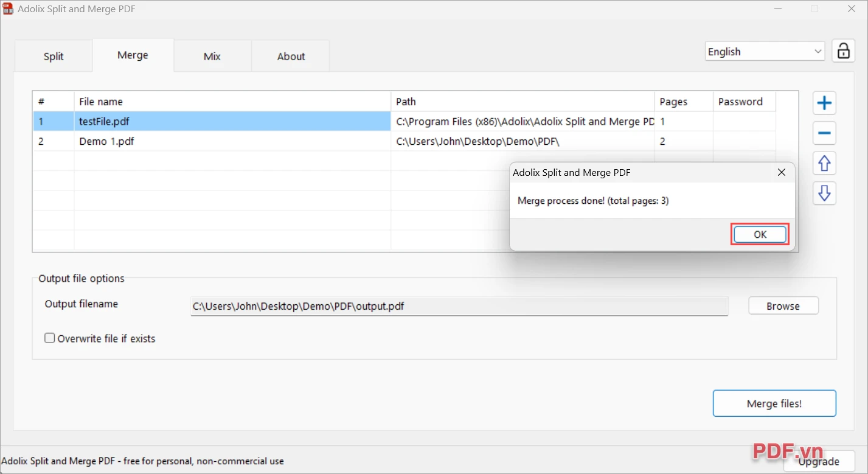
Task: Click pages value 1 for testFile.pdf
Action: tap(684, 122)
